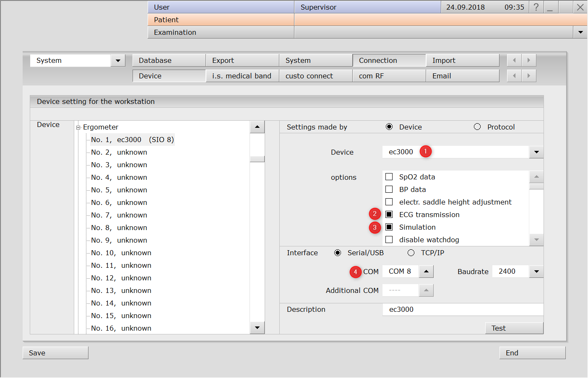Check the disable watchdog option
This screenshot has width=588, height=378.
tap(389, 240)
